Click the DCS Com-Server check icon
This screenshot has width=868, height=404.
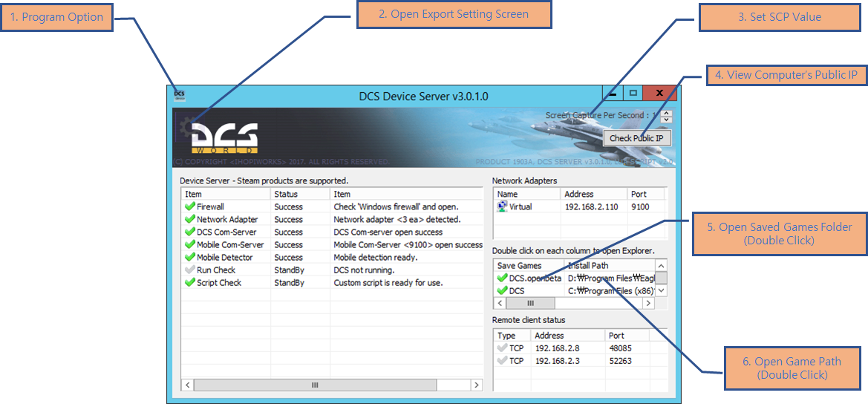click(x=190, y=232)
